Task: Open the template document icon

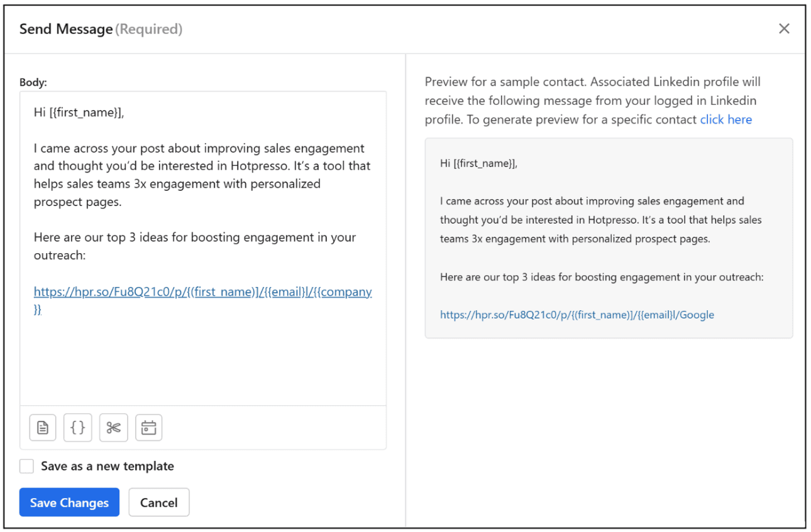Action: [x=43, y=428]
